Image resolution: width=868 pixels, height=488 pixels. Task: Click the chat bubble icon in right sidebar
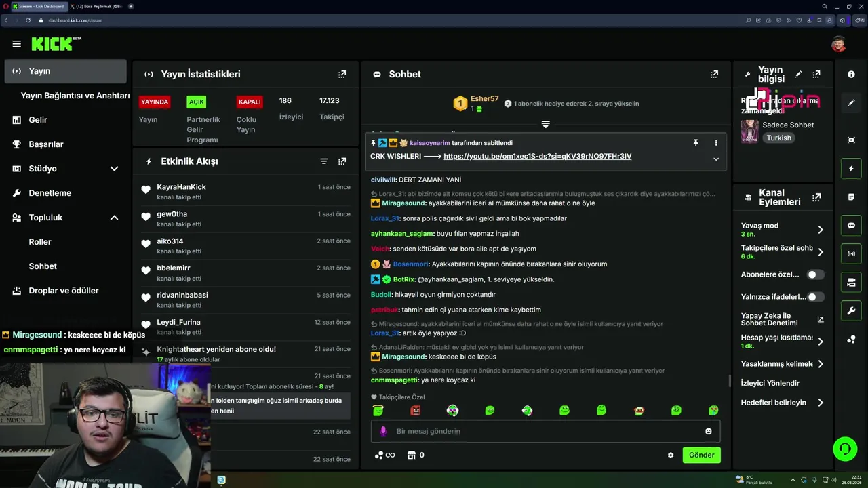click(x=851, y=226)
